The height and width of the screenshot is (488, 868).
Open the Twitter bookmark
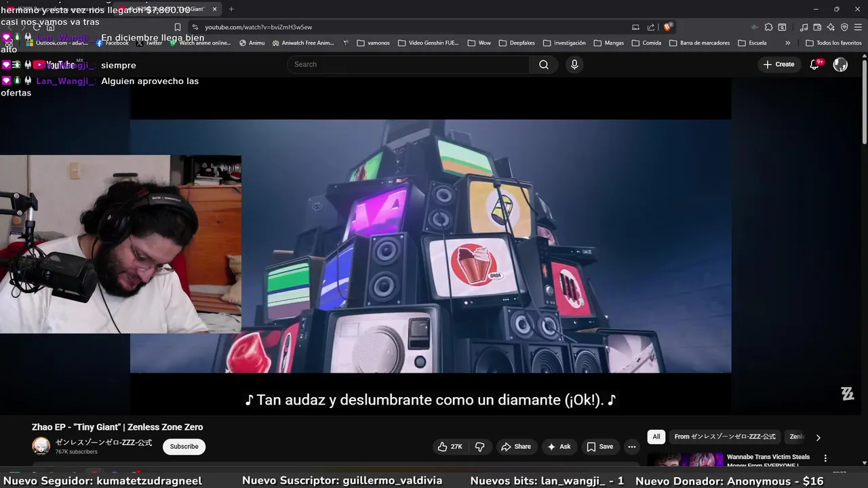(149, 43)
